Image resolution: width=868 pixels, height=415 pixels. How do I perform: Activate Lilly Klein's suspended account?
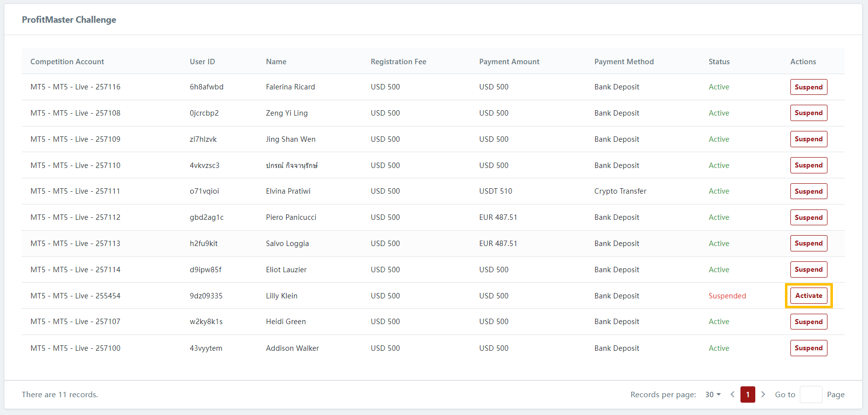(x=809, y=295)
